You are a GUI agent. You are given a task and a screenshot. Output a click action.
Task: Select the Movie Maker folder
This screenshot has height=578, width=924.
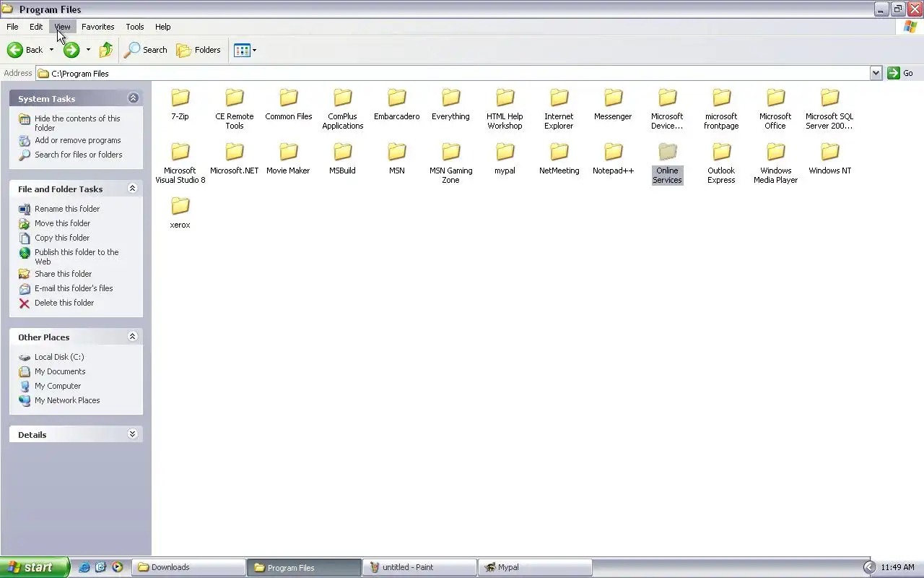289,158
